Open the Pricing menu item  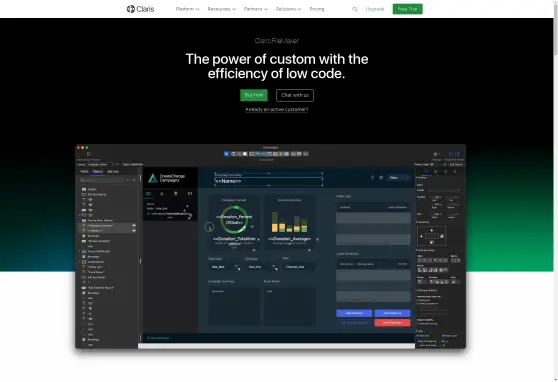tap(317, 9)
